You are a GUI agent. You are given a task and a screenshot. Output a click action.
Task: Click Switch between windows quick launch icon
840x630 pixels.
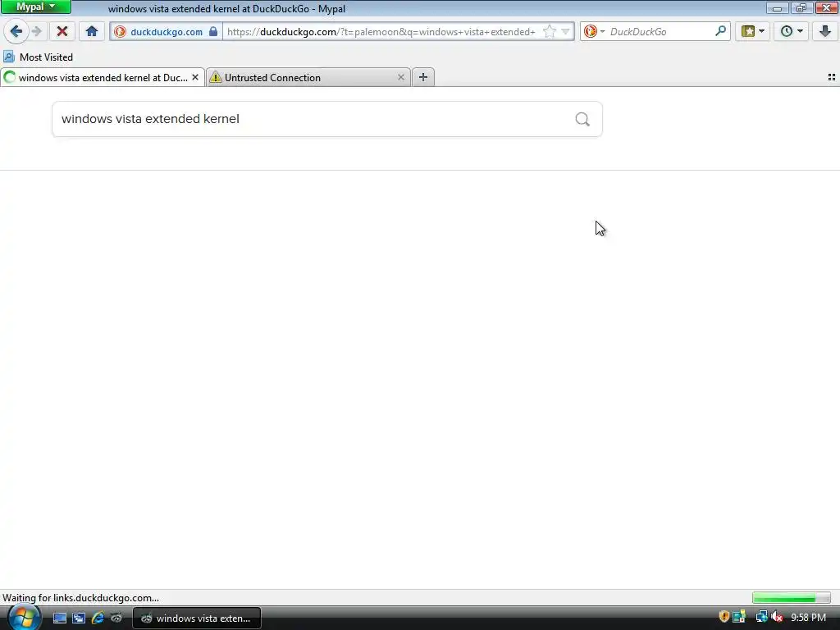coord(79,619)
